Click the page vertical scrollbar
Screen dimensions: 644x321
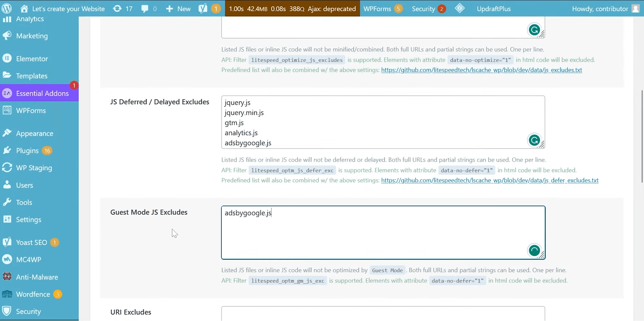click(x=642, y=136)
